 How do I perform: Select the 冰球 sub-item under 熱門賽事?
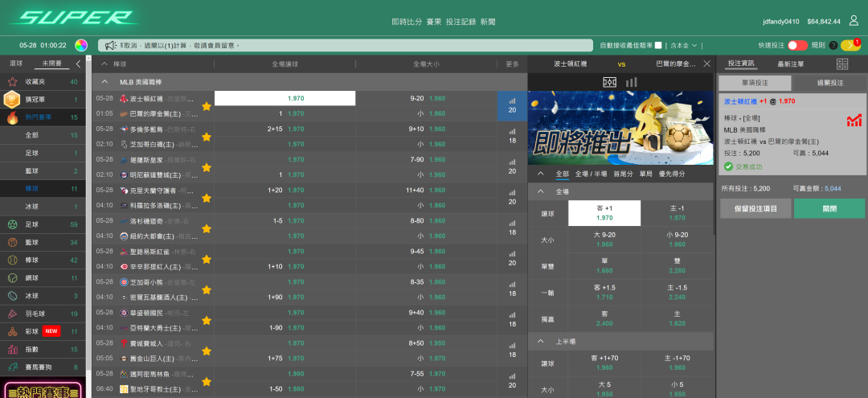(x=43, y=207)
